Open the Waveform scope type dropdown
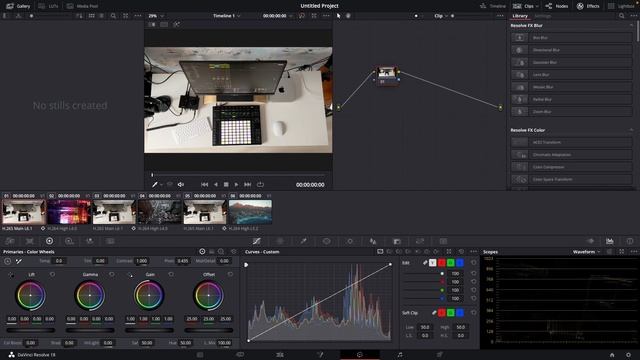This screenshot has height=360, width=640. coord(587,252)
